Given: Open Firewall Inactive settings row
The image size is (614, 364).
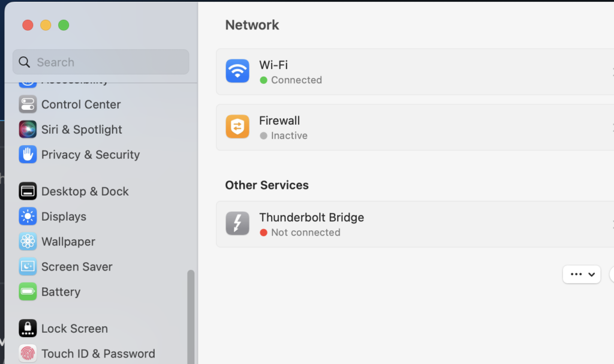Looking at the screenshot, I should click(415, 127).
